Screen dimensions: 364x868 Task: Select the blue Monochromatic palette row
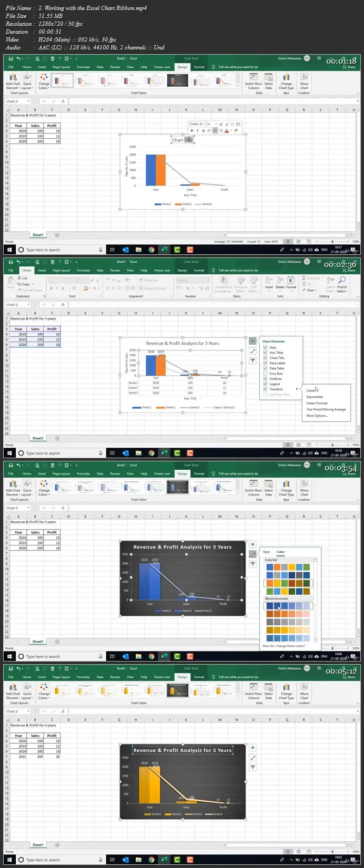288,606
